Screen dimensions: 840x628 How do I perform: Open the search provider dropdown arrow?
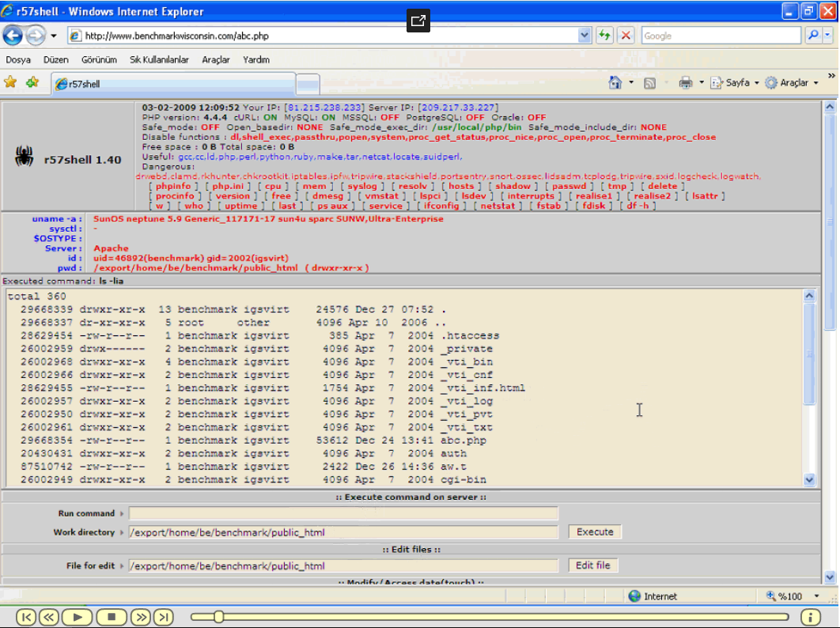click(827, 36)
